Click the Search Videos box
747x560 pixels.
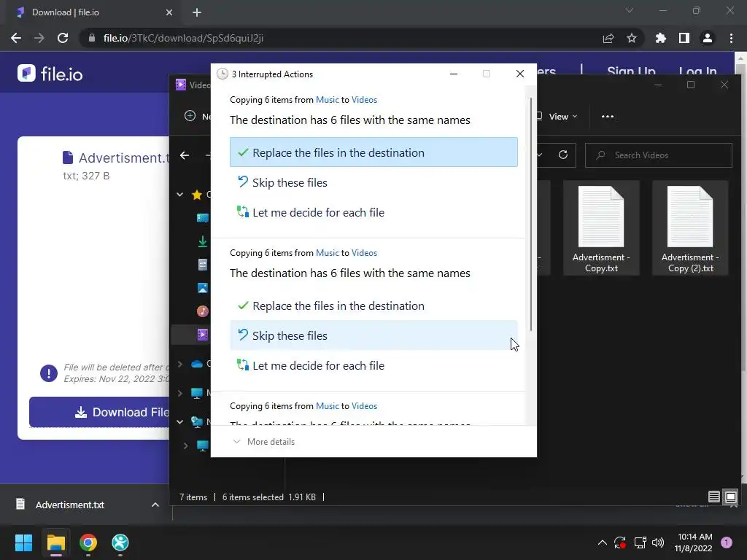pos(659,155)
